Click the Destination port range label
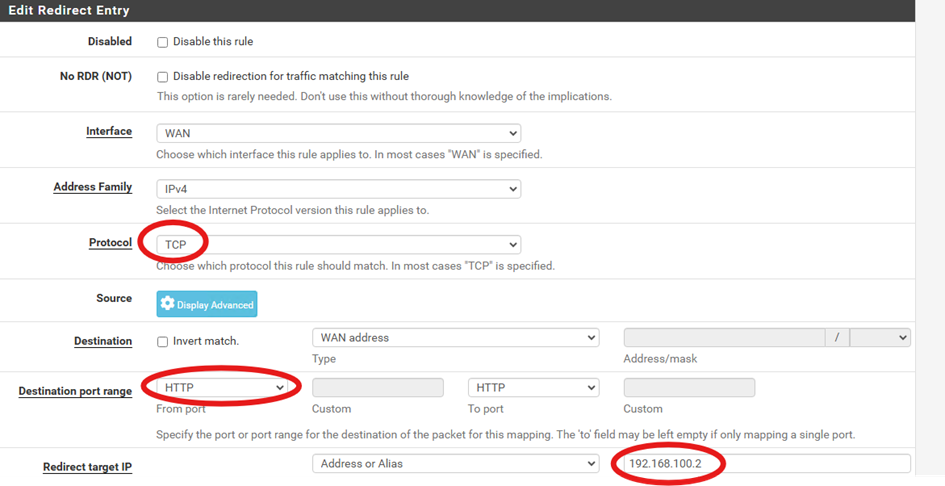This screenshot has width=945, height=486. 75,391
